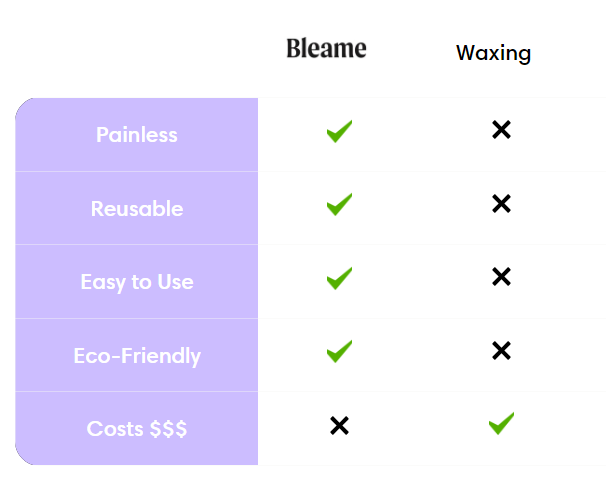Click the black X for Waxing Painless
Image resolution: width=606 pixels, height=501 pixels.
coord(501,130)
